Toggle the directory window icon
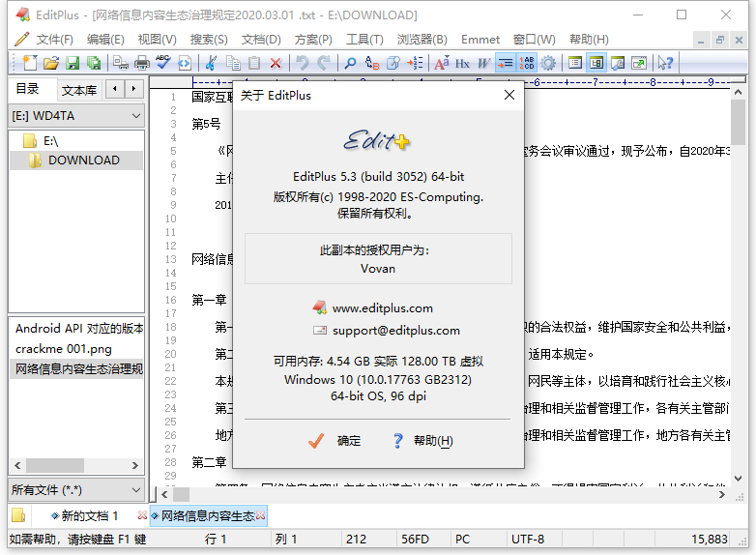 (x=596, y=63)
